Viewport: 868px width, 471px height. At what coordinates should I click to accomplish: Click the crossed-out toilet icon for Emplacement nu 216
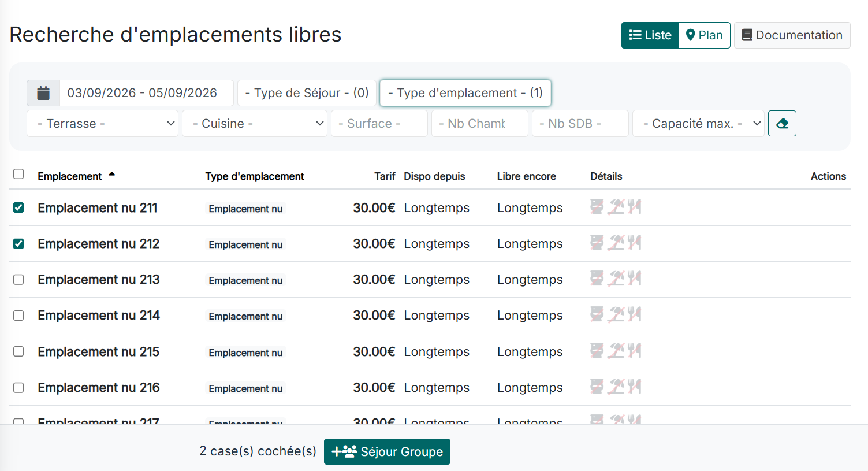coord(597,387)
